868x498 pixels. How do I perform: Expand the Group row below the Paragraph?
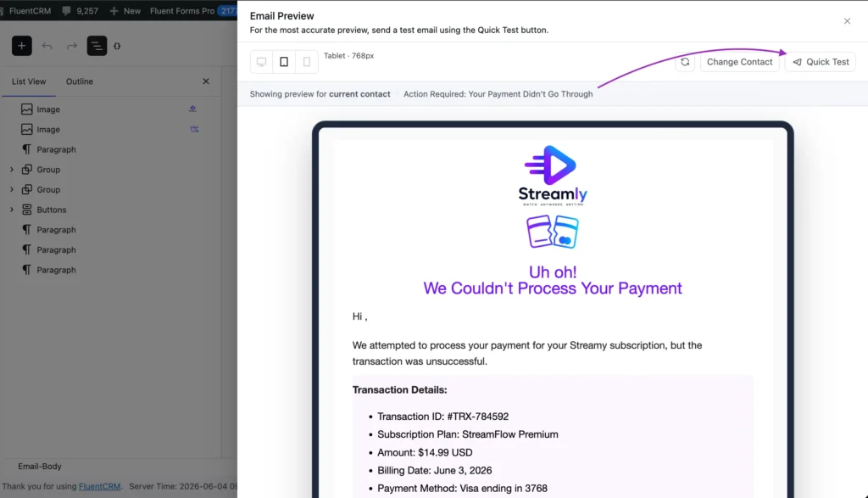coord(12,170)
